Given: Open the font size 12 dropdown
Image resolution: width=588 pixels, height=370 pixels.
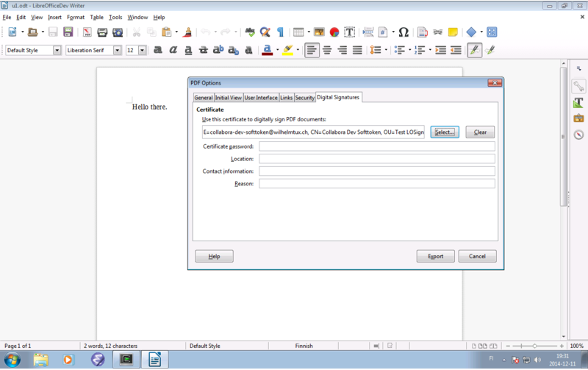Looking at the screenshot, I should coord(142,50).
